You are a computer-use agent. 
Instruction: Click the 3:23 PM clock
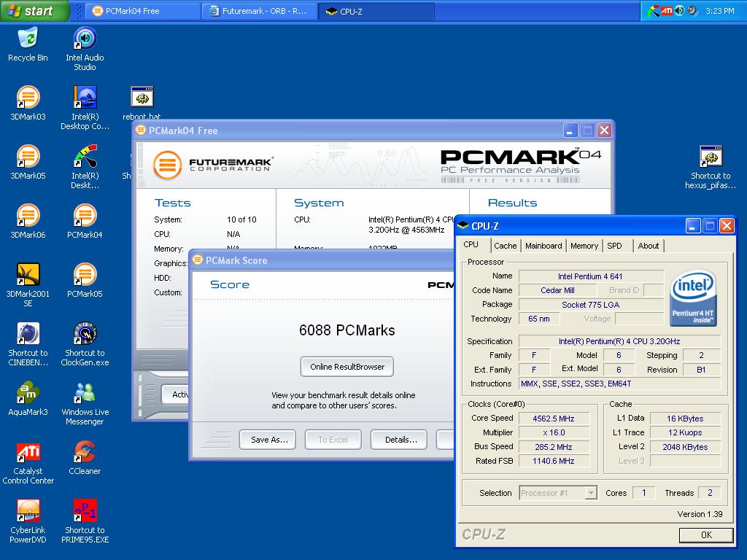click(719, 10)
